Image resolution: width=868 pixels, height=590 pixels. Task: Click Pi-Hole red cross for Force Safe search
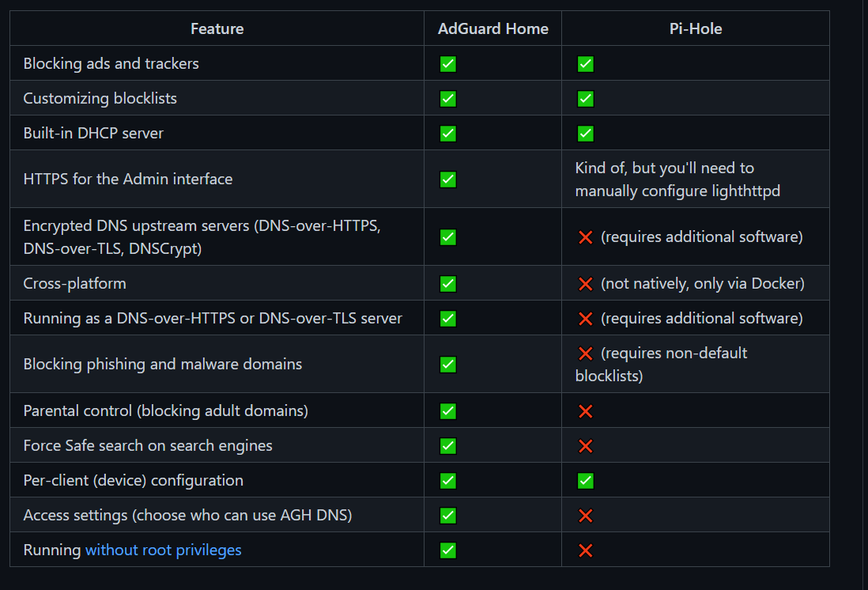tap(585, 446)
